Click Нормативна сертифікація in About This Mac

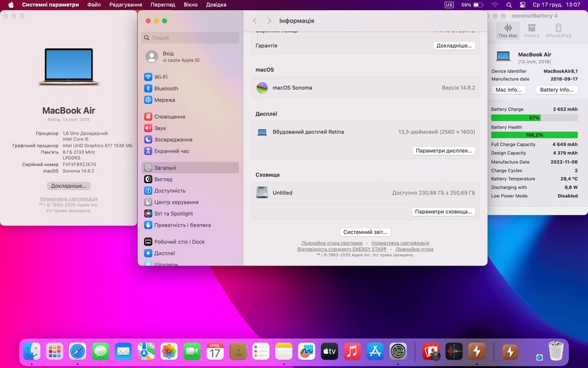coord(69,198)
